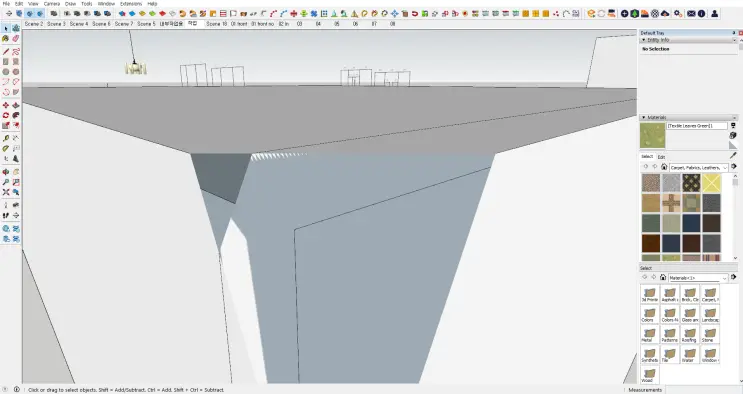Select the arrow Select tool
The height and width of the screenshot is (394, 743).
pos(6,28)
